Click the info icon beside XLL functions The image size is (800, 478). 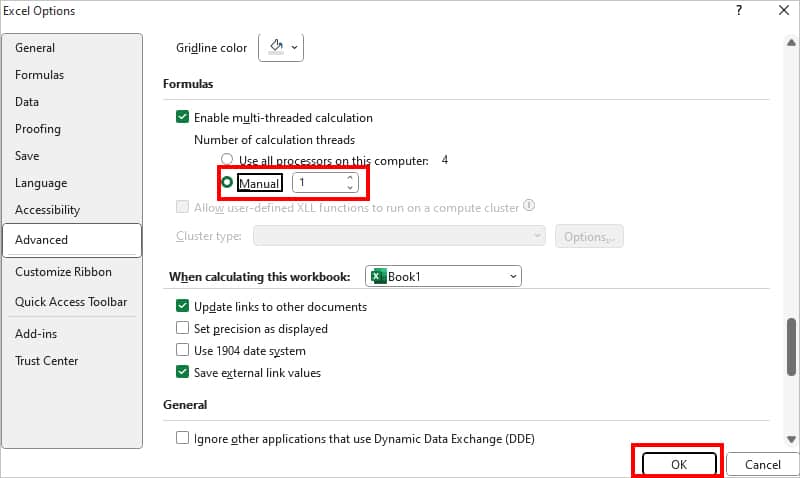tap(529, 206)
